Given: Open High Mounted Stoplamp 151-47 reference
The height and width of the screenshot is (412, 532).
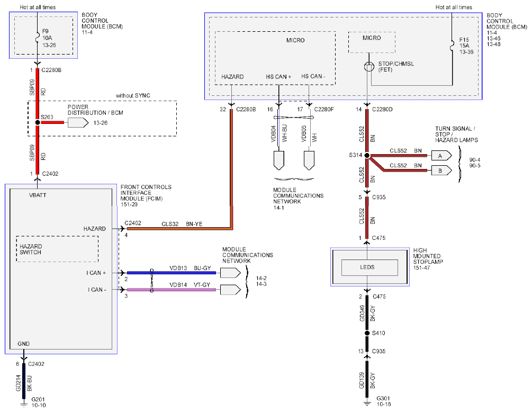Looking at the screenshot, I should tap(428, 259).
